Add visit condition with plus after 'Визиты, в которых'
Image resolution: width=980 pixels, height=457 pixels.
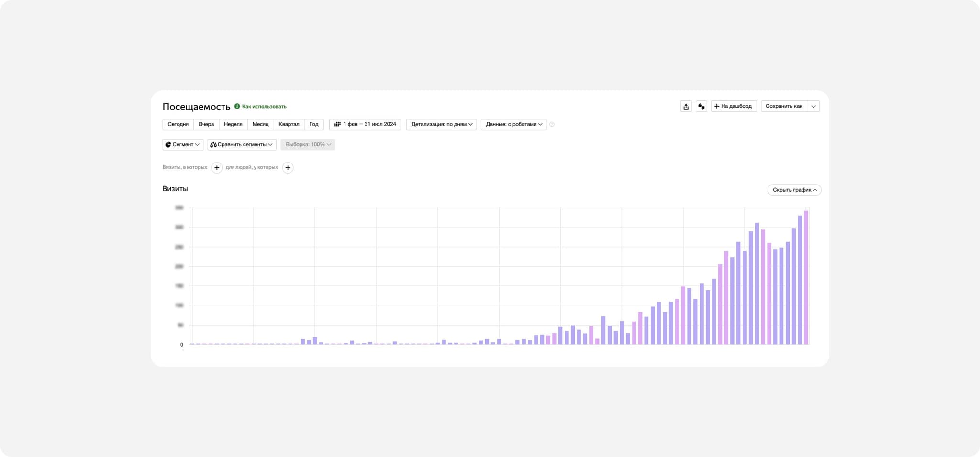(x=217, y=168)
